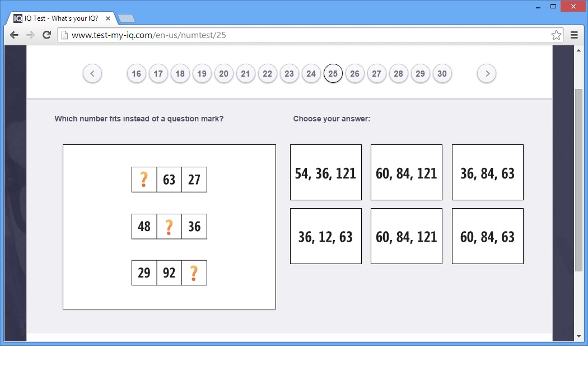
Task: Click scrollbar down arrow
Action: click(x=578, y=336)
